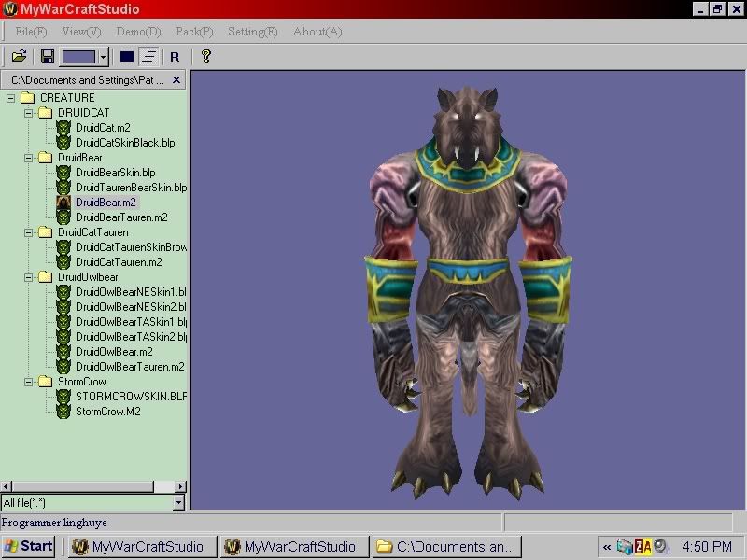This screenshot has width=747, height=560.
Task: Collapse the DruidCatTauren folder node
Action: [29, 232]
